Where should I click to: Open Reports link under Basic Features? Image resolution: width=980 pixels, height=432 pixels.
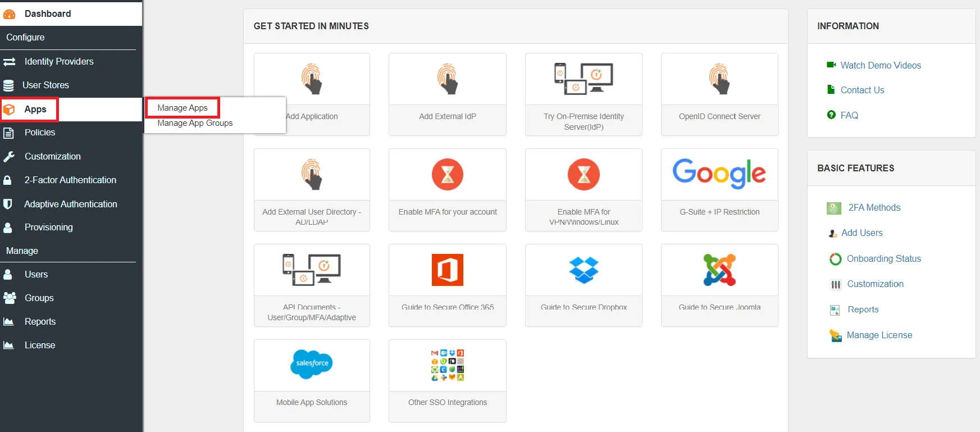point(863,309)
